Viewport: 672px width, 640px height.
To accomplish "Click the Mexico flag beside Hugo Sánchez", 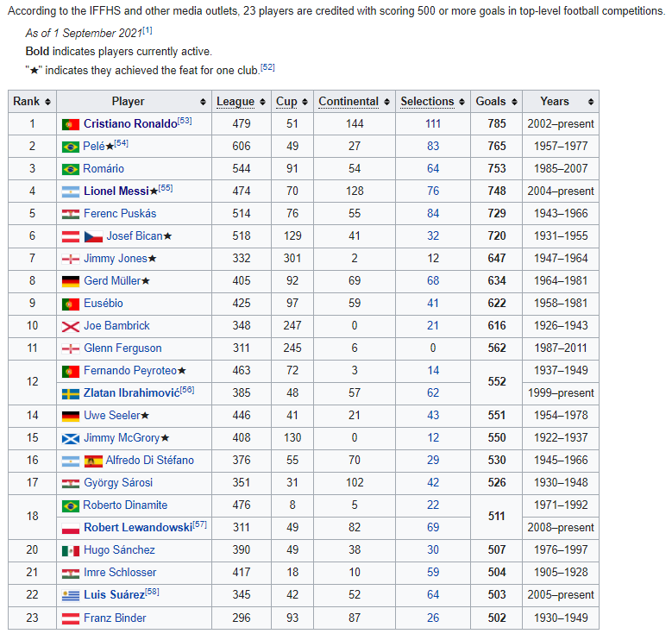I will (70, 550).
